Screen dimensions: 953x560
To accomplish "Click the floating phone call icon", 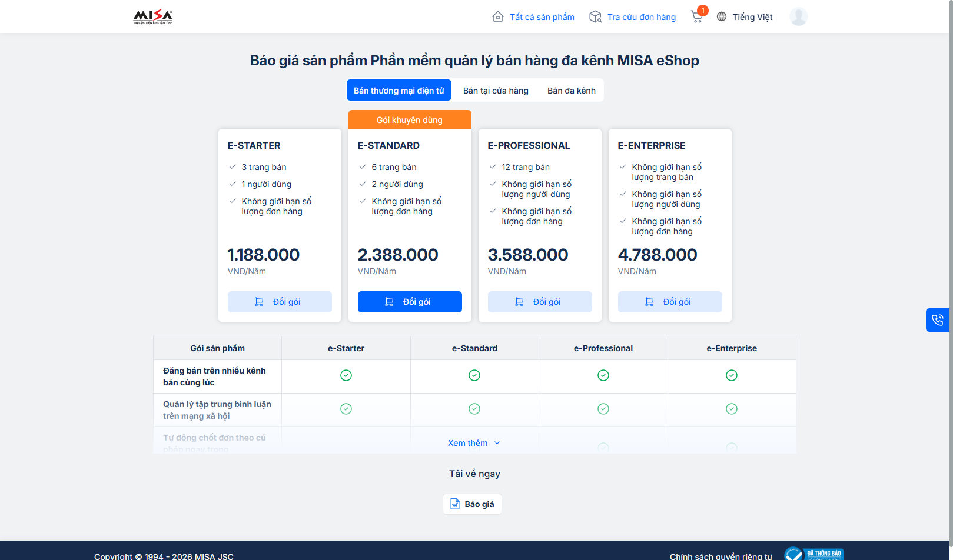I will tap(937, 320).
